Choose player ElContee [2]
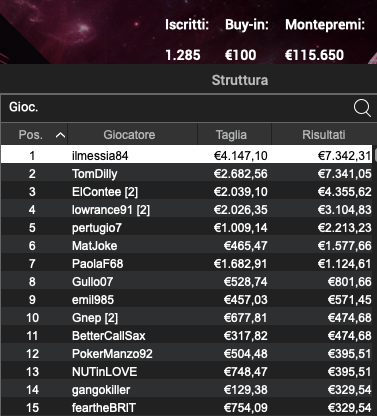Screen dimensions: 377x416 (187, 192)
